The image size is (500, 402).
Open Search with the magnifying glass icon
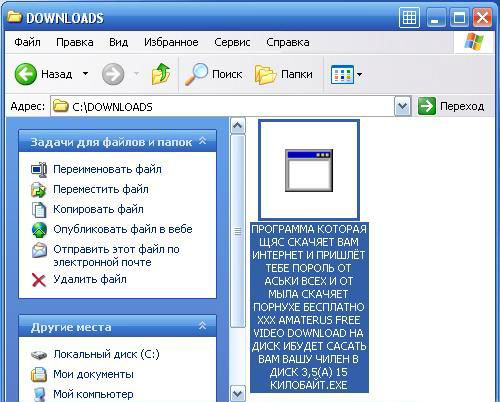click(196, 74)
